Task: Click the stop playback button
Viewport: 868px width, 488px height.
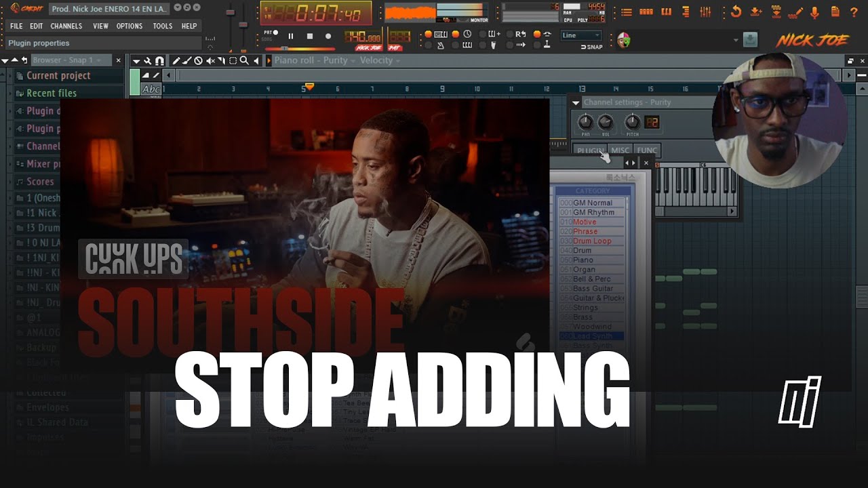Action: [310, 36]
